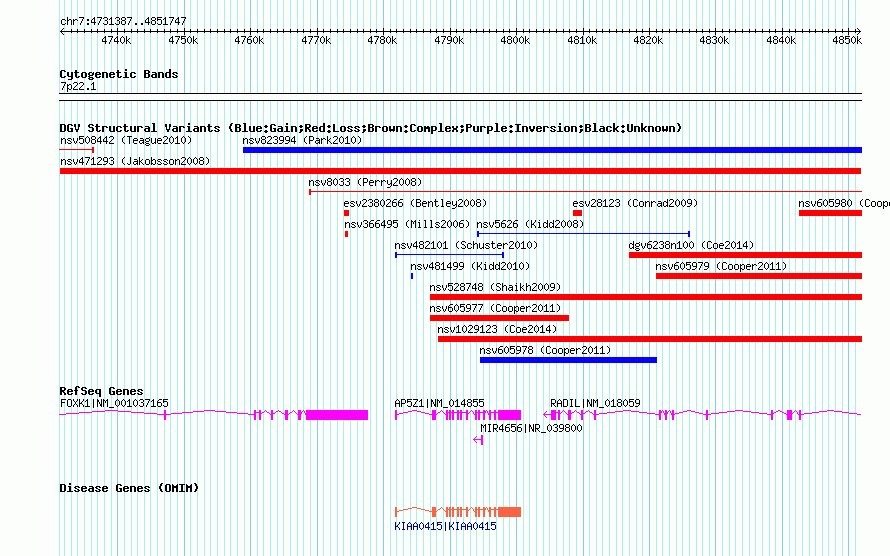Click the chr7:4731387..4851747 coordinate label
The image size is (890, 556).
(x=123, y=22)
